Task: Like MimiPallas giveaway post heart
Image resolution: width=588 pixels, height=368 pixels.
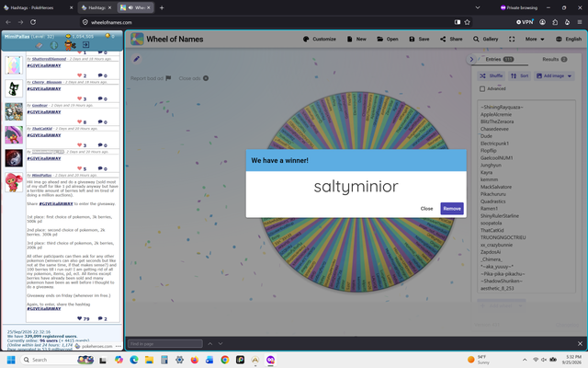Action: click(x=80, y=318)
